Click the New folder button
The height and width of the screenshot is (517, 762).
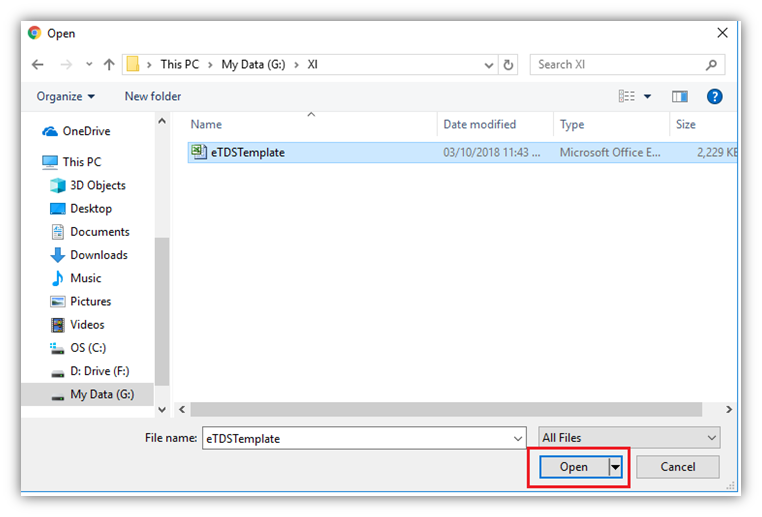click(x=153, y=96)
